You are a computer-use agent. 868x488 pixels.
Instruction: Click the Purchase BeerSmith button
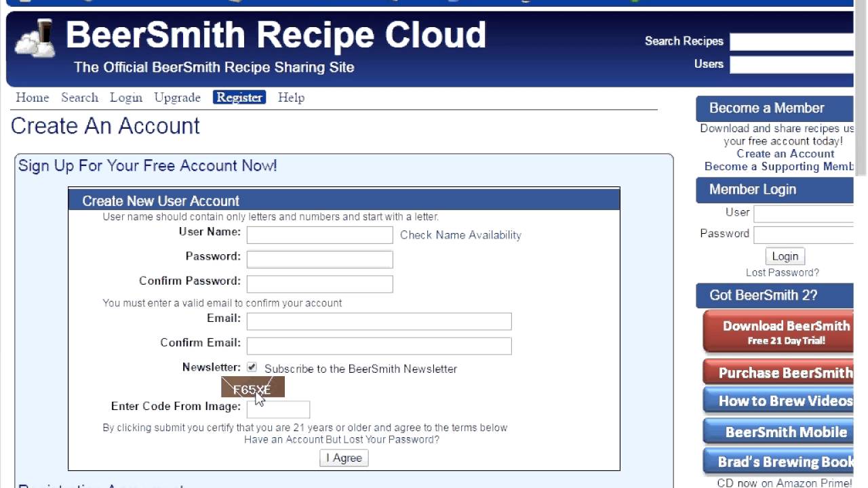[x=778, y=372]
